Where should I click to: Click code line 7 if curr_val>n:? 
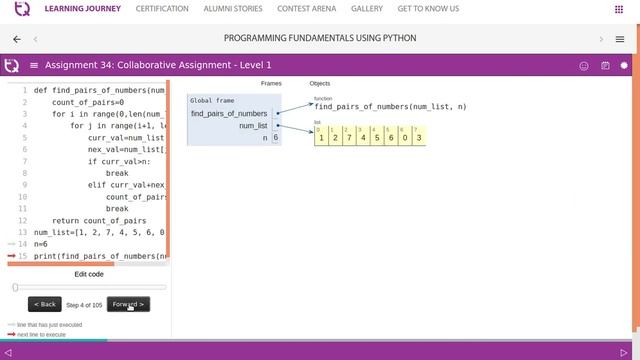[119, 162]
